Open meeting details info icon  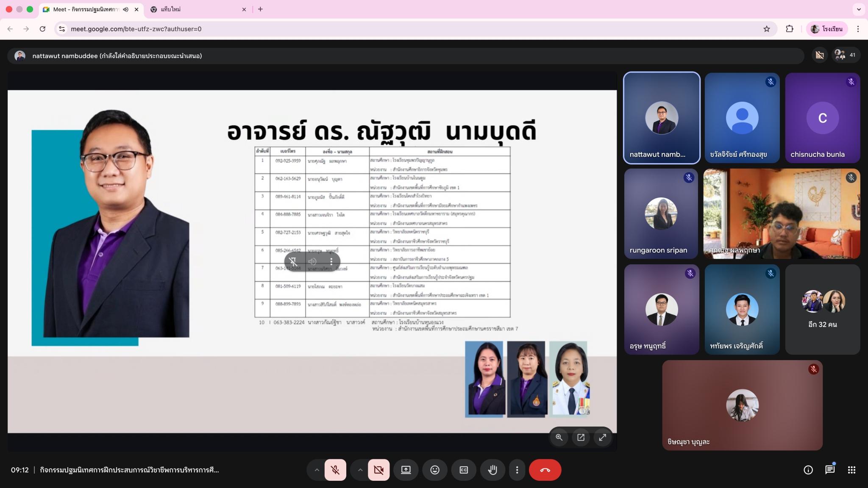[x=808, y=470]
